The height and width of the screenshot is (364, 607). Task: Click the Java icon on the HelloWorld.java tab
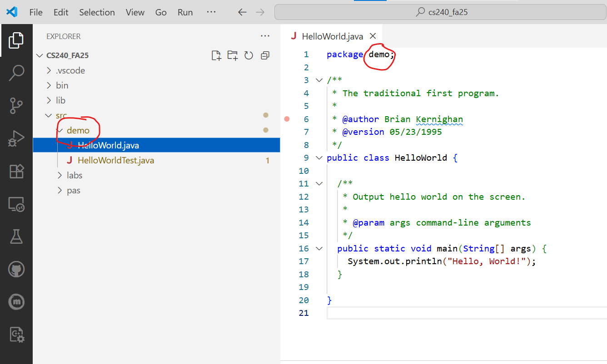294,36
